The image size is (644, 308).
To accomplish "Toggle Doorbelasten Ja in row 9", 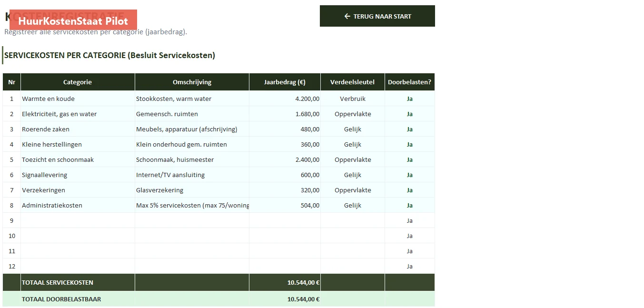I will tap(410, 220).
